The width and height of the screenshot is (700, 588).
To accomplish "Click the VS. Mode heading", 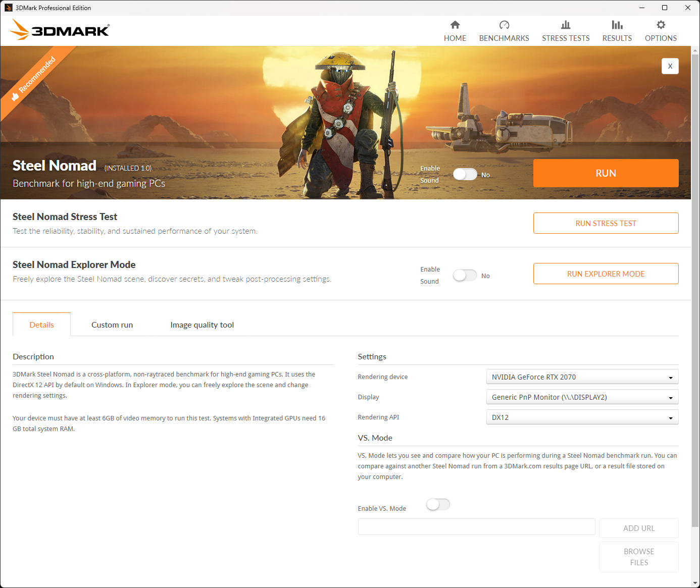I will [375, 438].
